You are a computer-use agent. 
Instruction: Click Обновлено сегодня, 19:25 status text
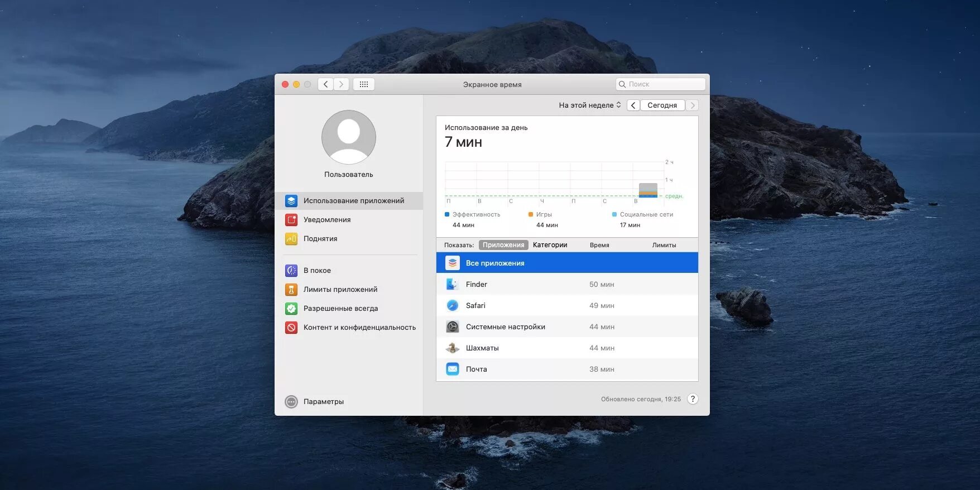(641, 400)
